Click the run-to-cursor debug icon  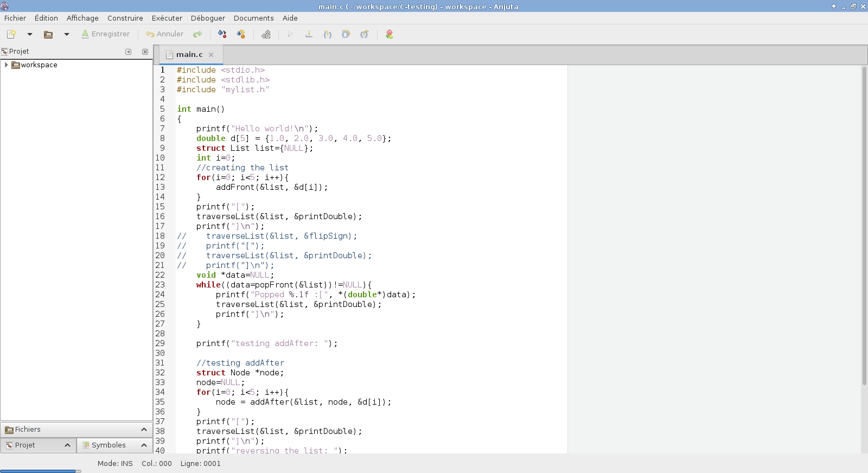pos(309,34)
